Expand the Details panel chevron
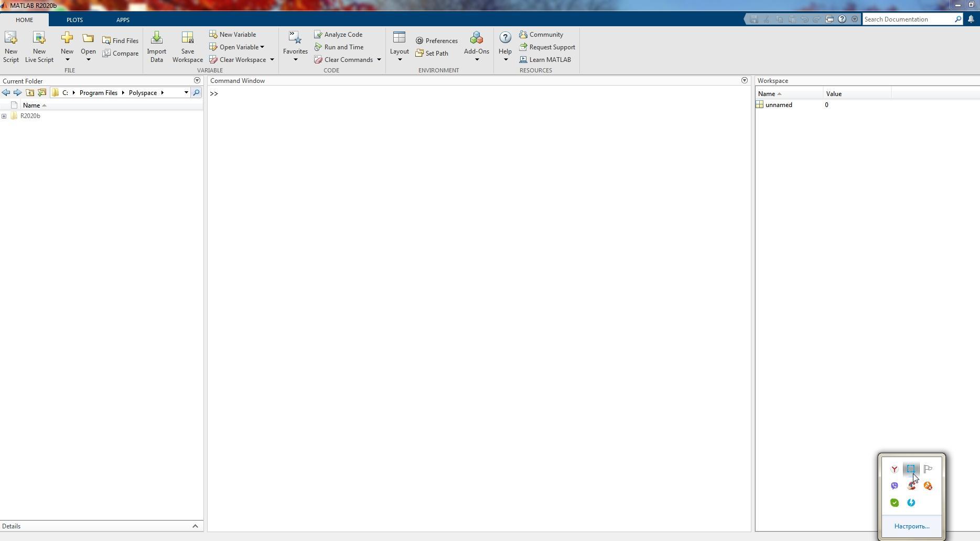The image size is (980, 541). pyautogui.click(x=195, y=526)
